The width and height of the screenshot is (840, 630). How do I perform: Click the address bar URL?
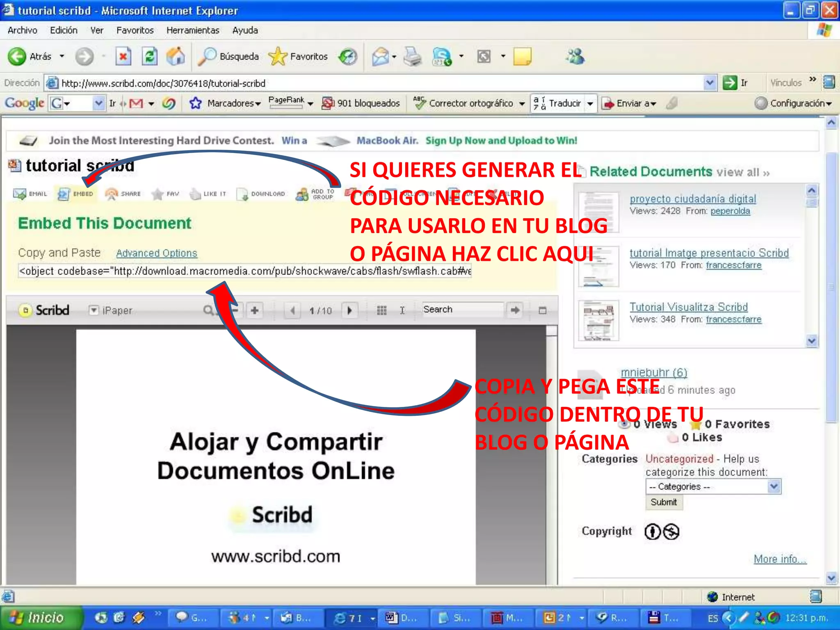pyautogui.click(x=163, y=83)
